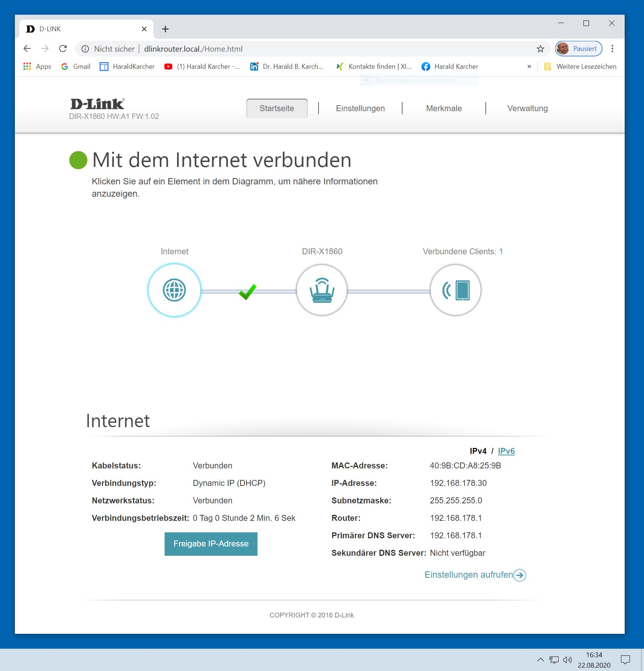Open the YouTube Harald Karcher bookmark

point(202,67)
